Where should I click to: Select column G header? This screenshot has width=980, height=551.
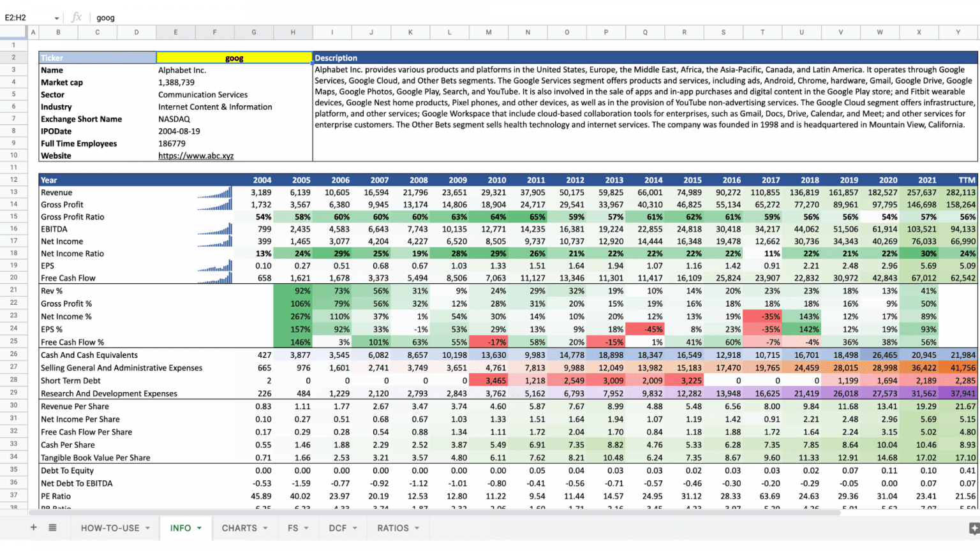click(x=253, y=31)
